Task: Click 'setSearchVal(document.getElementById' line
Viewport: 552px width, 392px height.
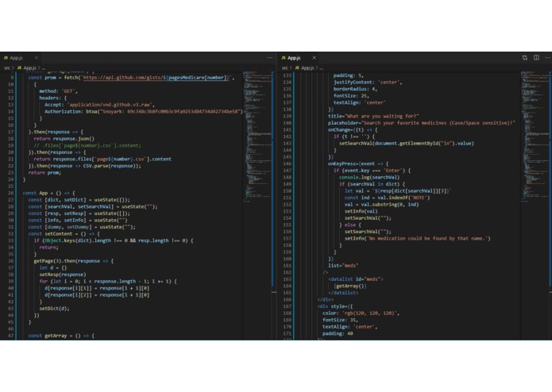Action: click(x=406, y=144)
